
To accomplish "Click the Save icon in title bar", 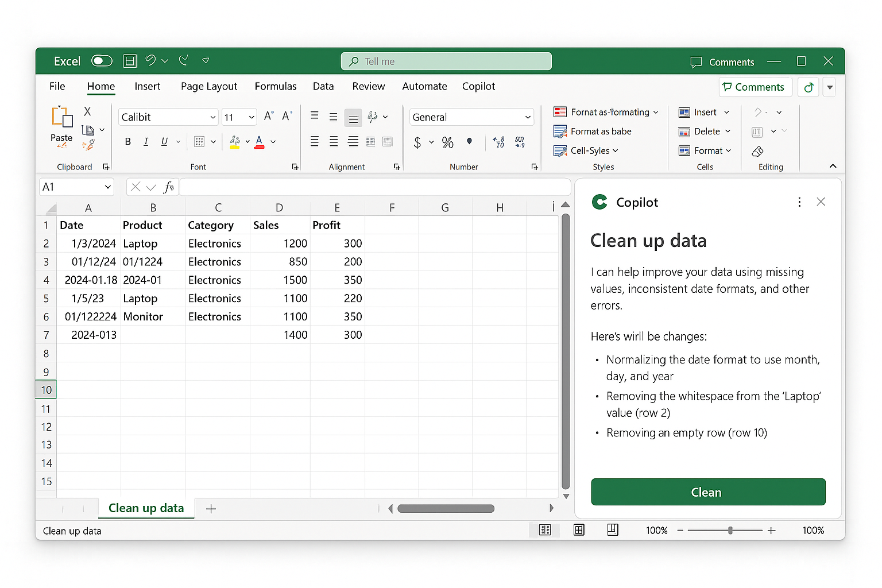I will (x=130, y=61).
